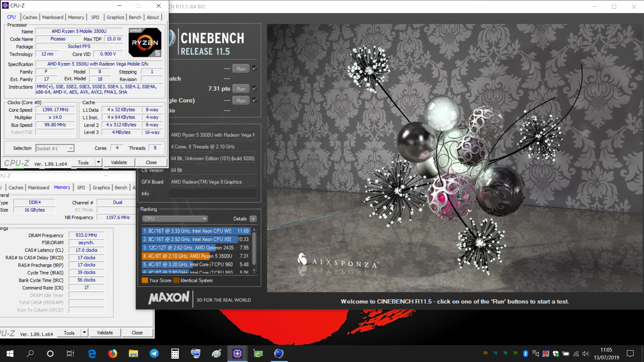Open the Wi-Fi network tray icon
This screenshot has height=362, width=644.
point(576,354)
